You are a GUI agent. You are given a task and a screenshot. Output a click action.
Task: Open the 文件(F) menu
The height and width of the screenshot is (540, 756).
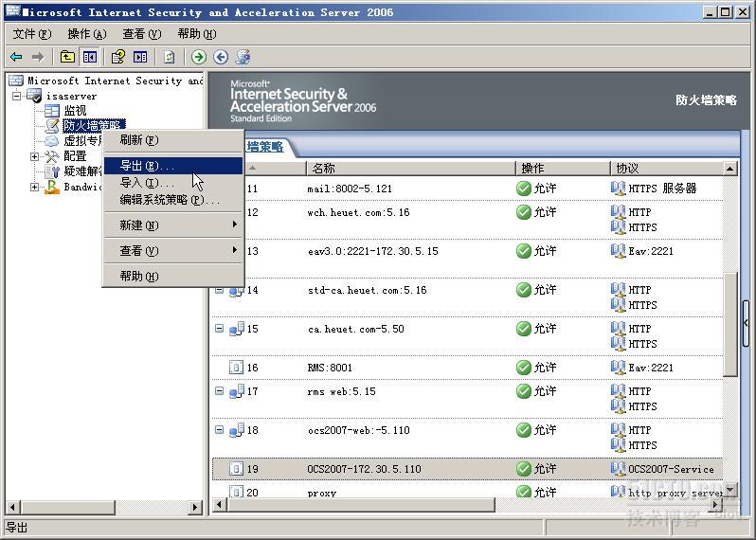(32, 34)
